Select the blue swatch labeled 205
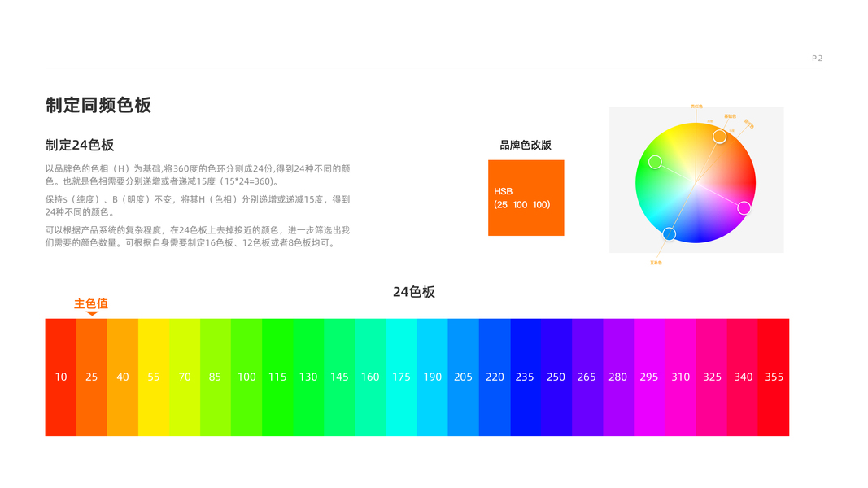This screenshot has height=488, width=868. coord(464,377)
